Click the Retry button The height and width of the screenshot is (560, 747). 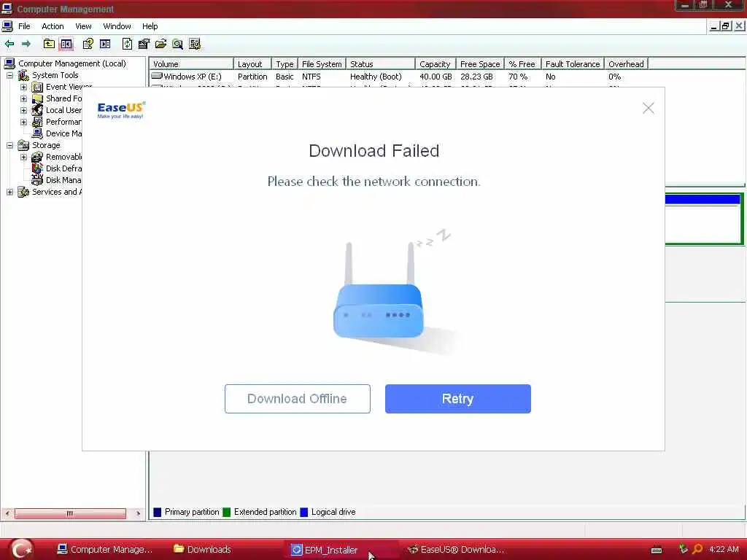click(458, 399)
